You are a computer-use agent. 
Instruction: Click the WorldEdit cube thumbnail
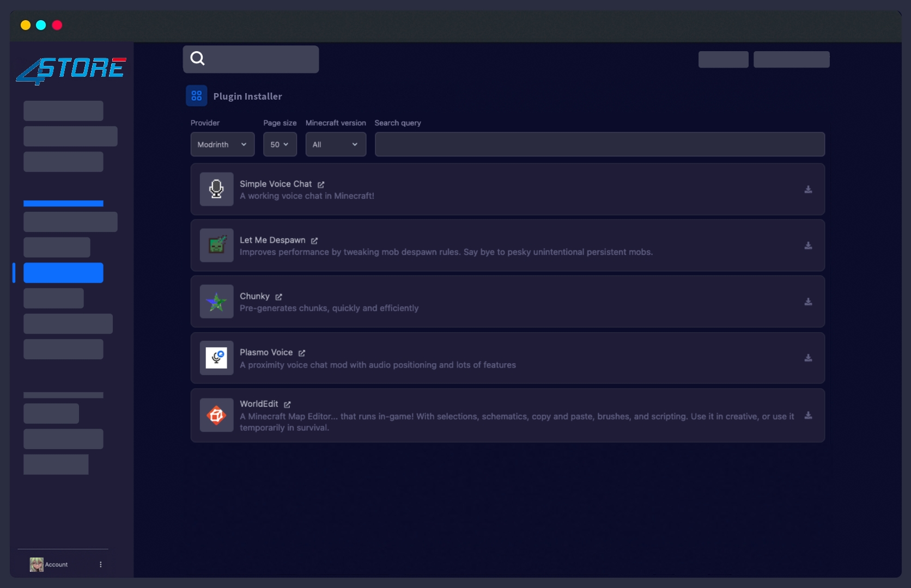click(216, 415)
